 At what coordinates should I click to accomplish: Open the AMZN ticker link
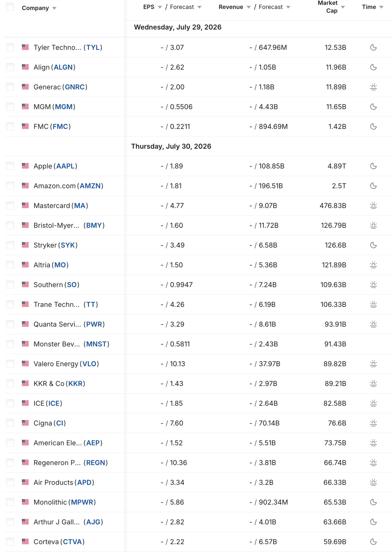90,186
